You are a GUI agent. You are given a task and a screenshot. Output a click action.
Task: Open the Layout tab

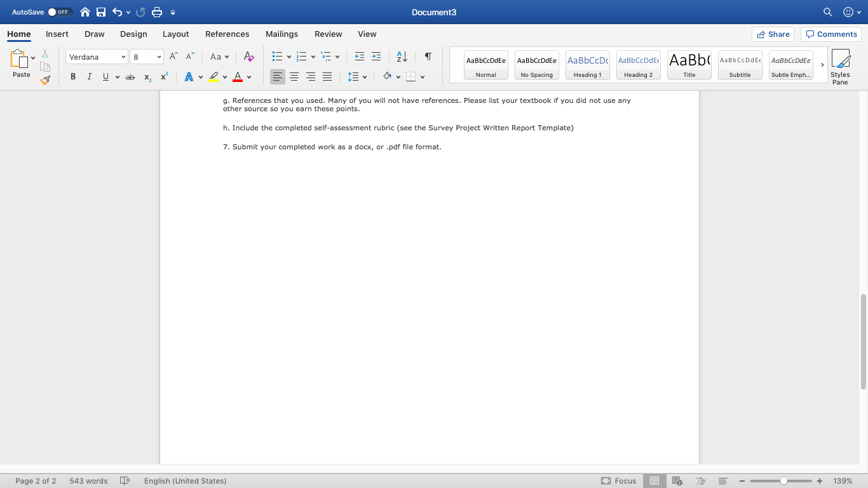coord(176,34)
